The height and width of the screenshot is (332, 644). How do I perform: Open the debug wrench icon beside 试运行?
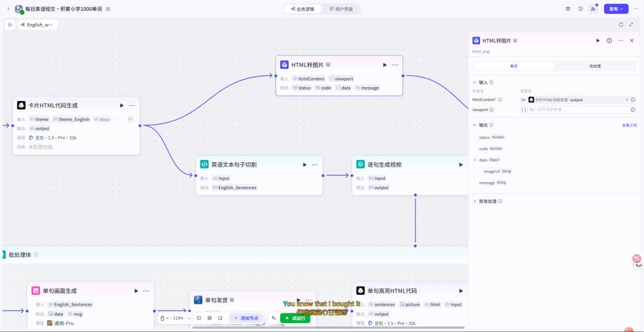click(274, 318)
